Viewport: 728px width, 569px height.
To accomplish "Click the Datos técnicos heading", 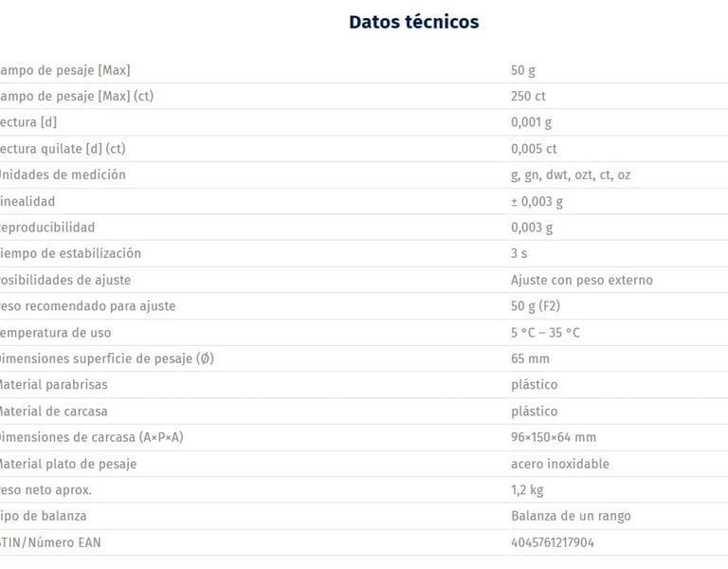I will [413, 22].
